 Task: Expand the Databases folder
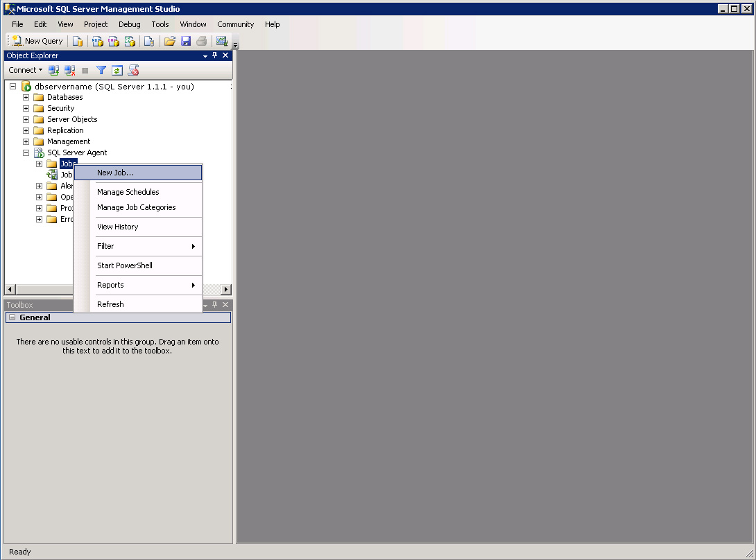(26, 97)
